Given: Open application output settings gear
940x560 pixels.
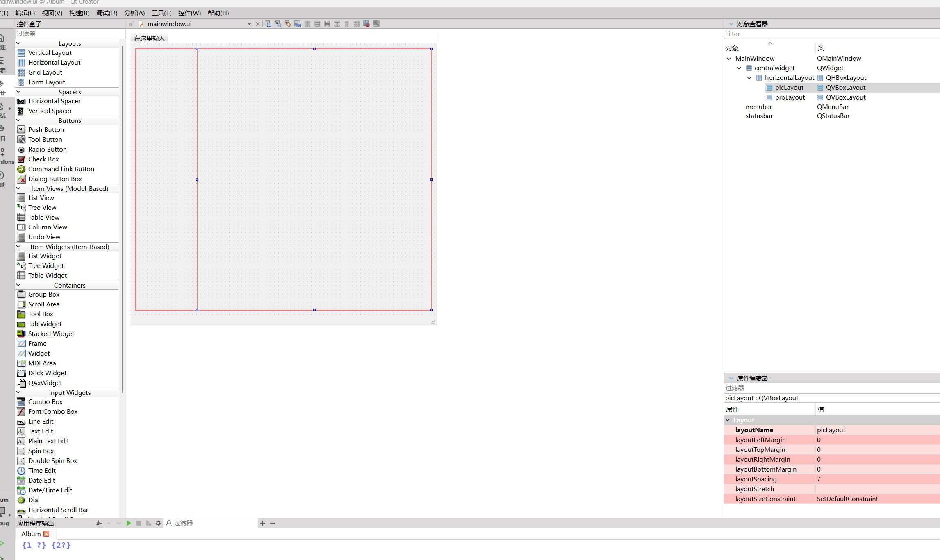Looking at the screenshot, I should tap(158, 523).
